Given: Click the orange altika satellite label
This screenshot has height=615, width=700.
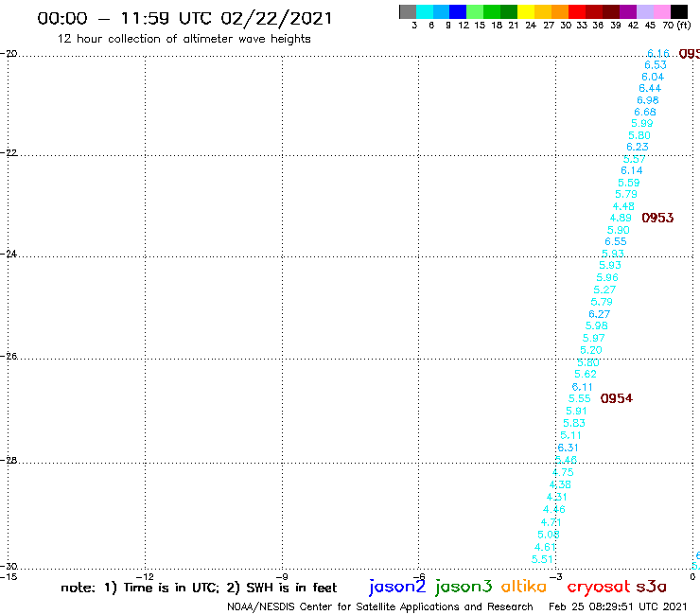Looking at the screenshot, I should point(524,586).
